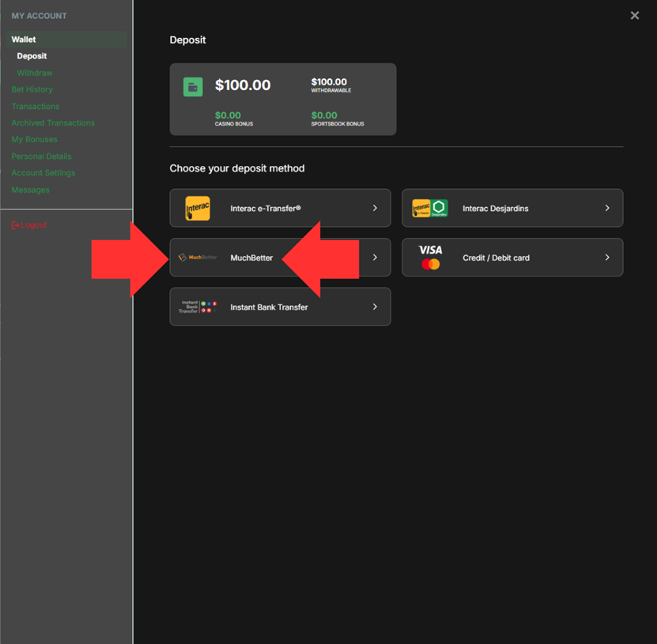Open the Withdraw section in sidebar

35,73
